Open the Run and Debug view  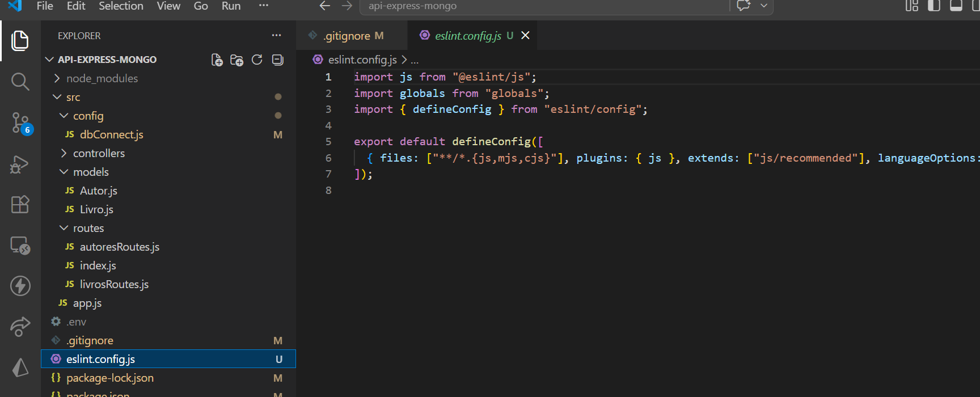20,164
